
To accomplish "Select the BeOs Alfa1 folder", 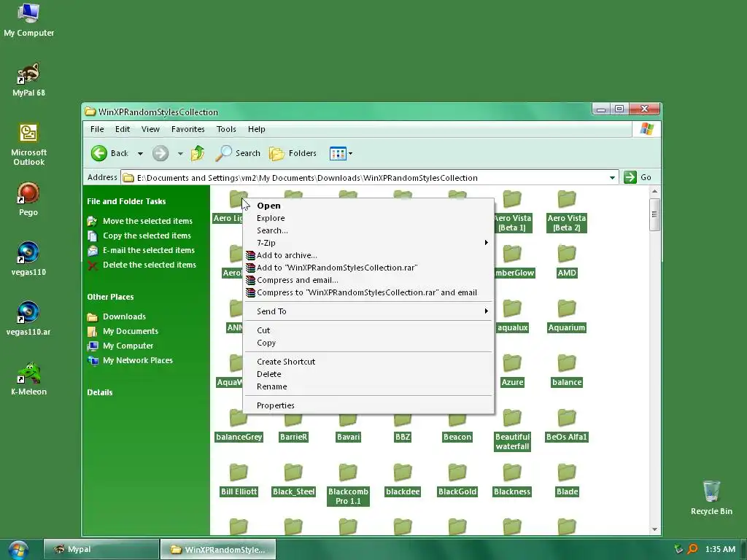I will [x=566, y=425].
